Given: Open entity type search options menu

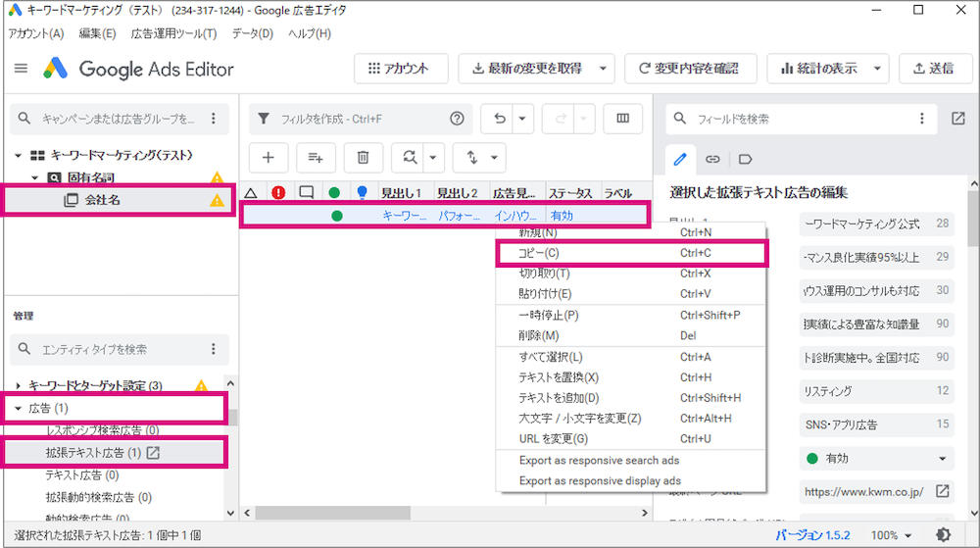Looking at the screenshot, I should point(214,349).
